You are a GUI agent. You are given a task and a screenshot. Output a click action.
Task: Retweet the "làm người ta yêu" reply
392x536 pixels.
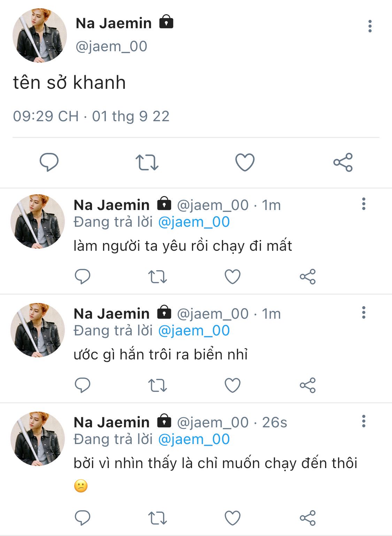[157, 277]
